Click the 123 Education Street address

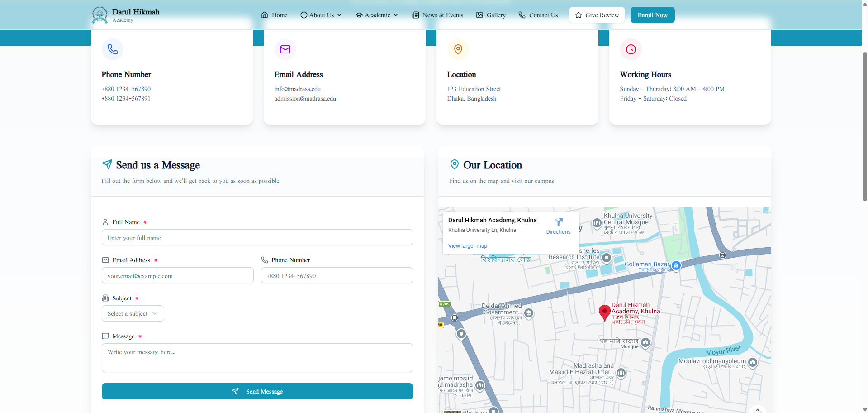[x=474, y=89]
